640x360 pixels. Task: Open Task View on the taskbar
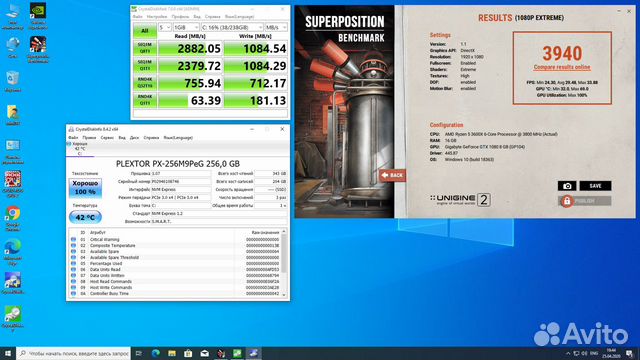click(x=139, y=353)
